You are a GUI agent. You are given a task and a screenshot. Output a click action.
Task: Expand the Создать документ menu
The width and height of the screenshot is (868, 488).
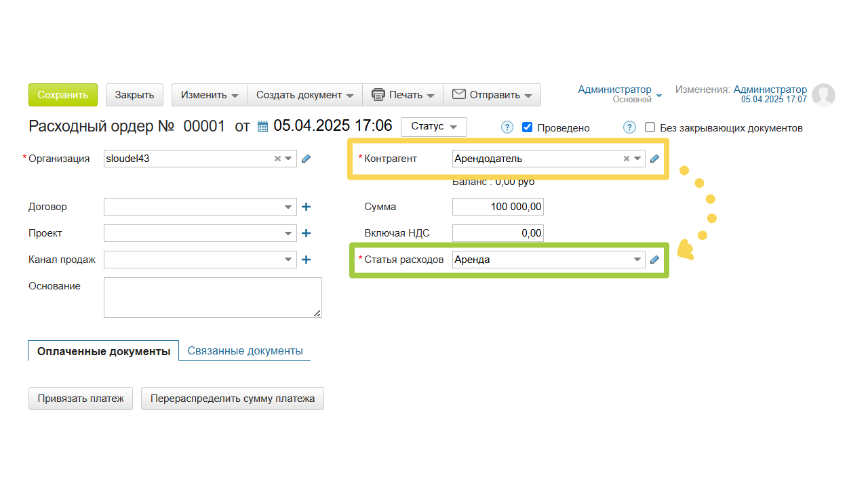pos(304,95)
